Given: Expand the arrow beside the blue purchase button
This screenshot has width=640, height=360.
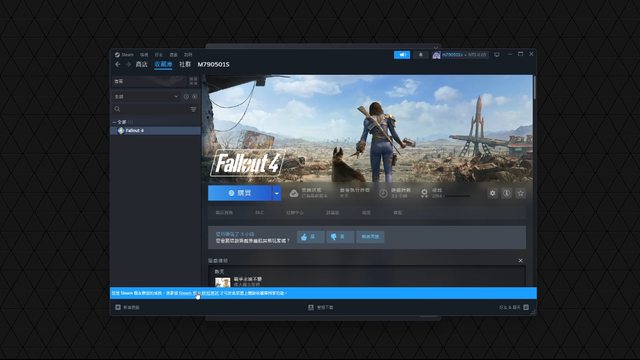Looking at the screenshot, I should pos(276,193).
